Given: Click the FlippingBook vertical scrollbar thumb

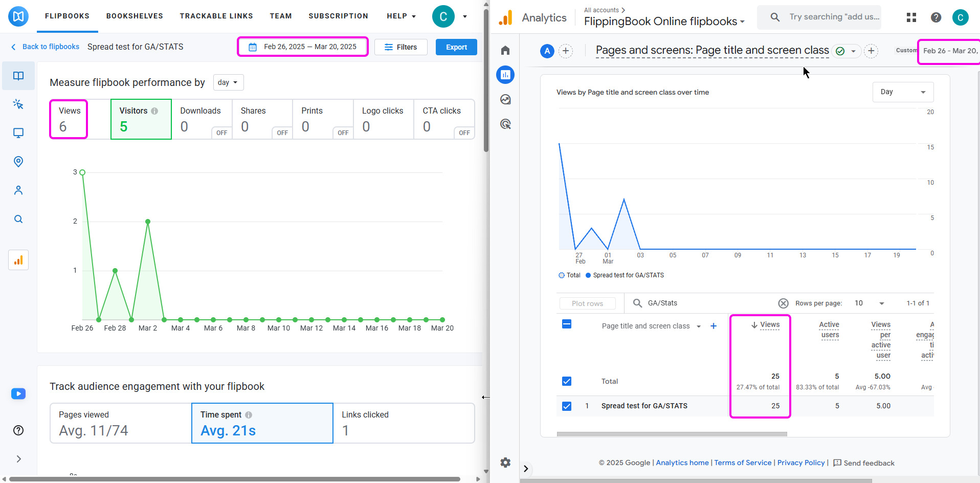Looking at the screenshot, I should pyautogui.click(x=486, y=80).
